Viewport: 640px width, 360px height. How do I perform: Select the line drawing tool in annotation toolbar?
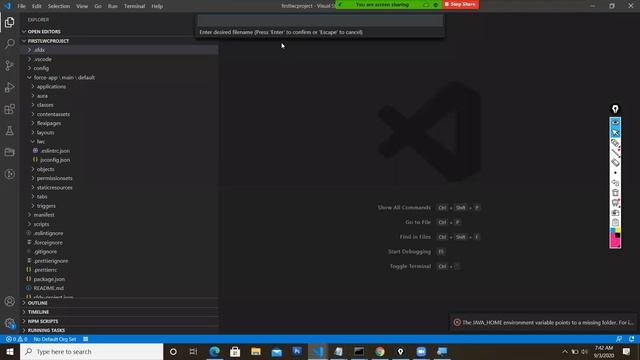615,153
